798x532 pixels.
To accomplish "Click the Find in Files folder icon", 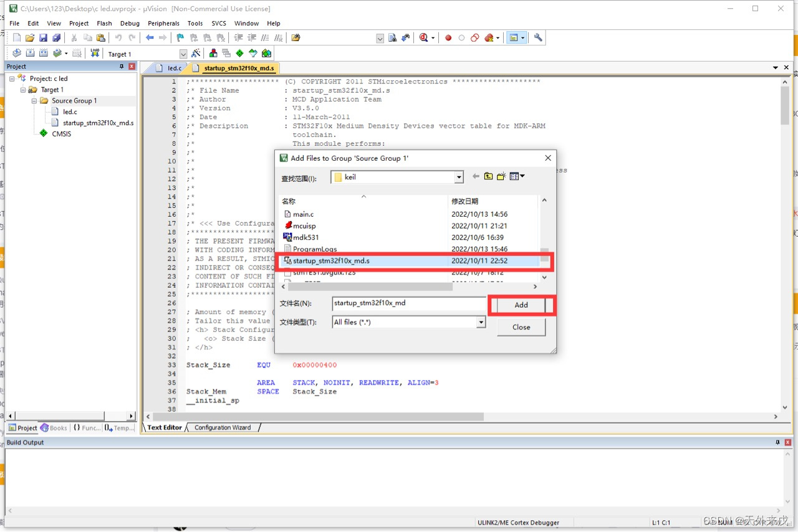I will (x=296, y=38).
